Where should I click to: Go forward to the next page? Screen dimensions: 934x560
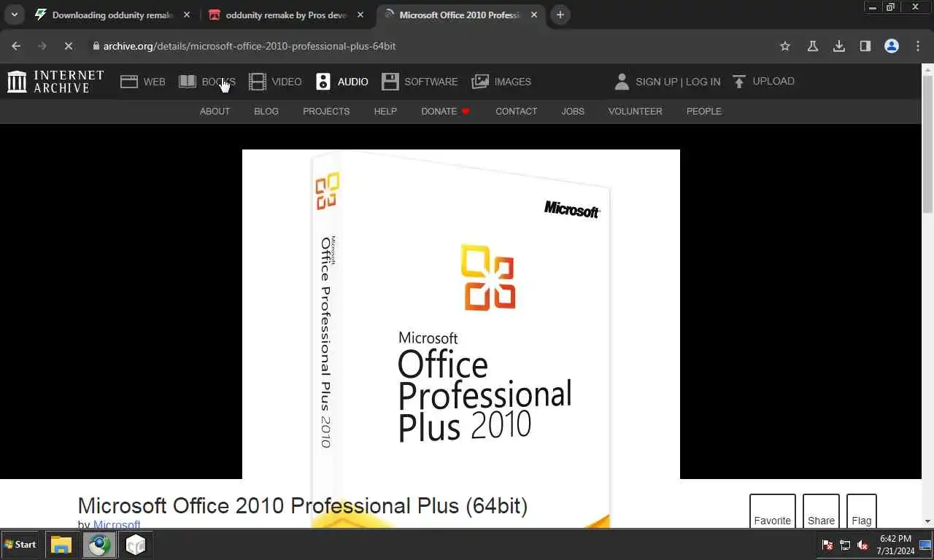pos(42,46)
